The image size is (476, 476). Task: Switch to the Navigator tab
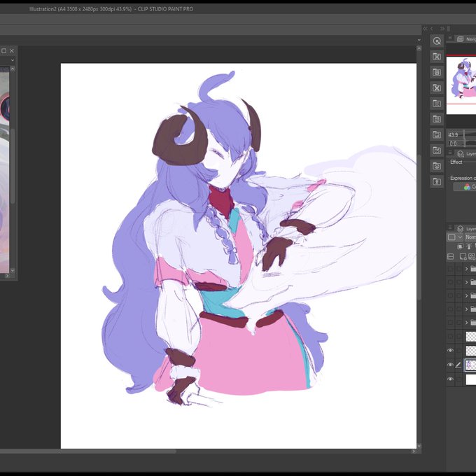click(467, 39)
